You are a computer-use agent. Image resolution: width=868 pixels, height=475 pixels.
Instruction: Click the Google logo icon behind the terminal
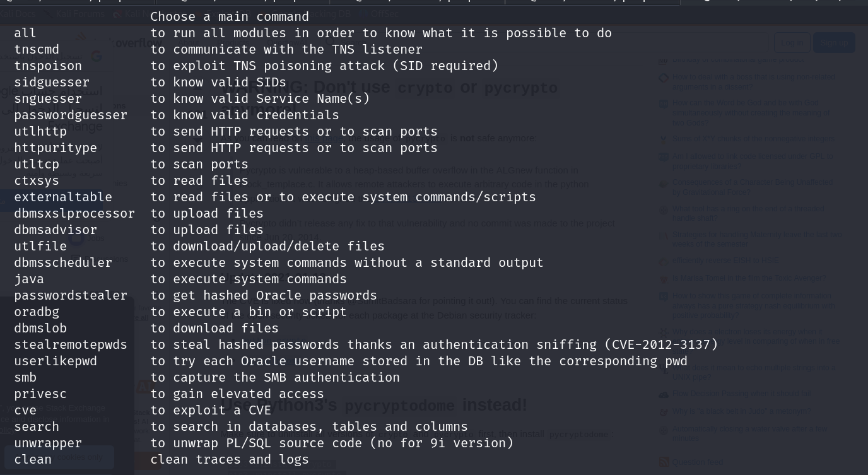pyautogui.click(x=96, y=57)
